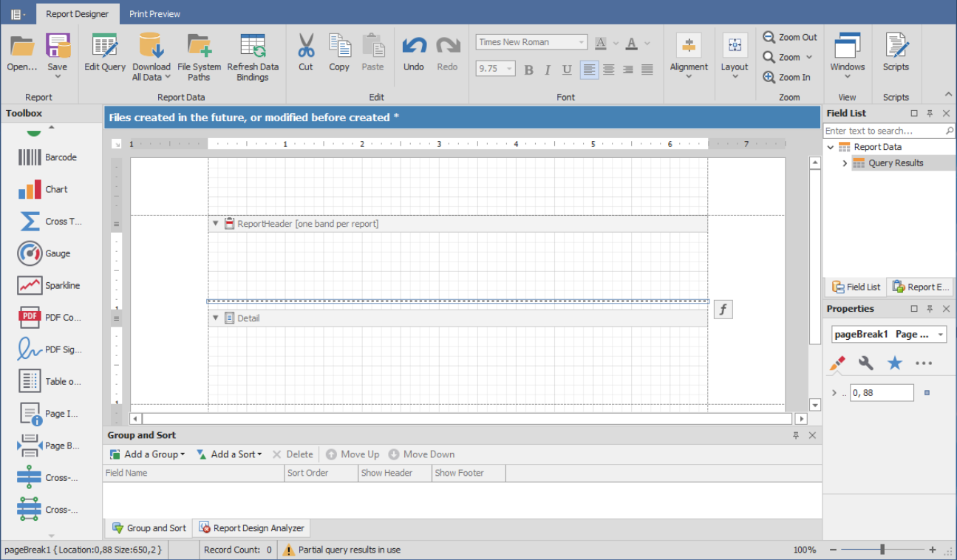
Task: Select the Sparkline tool in Toolbox
Action: tap(30, 286)
